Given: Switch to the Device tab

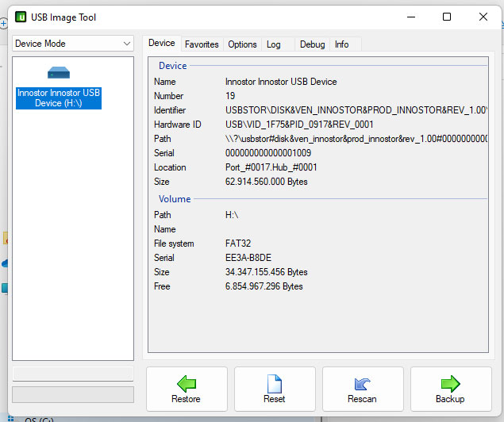Looking at the screenshot, I should (162, 43).
